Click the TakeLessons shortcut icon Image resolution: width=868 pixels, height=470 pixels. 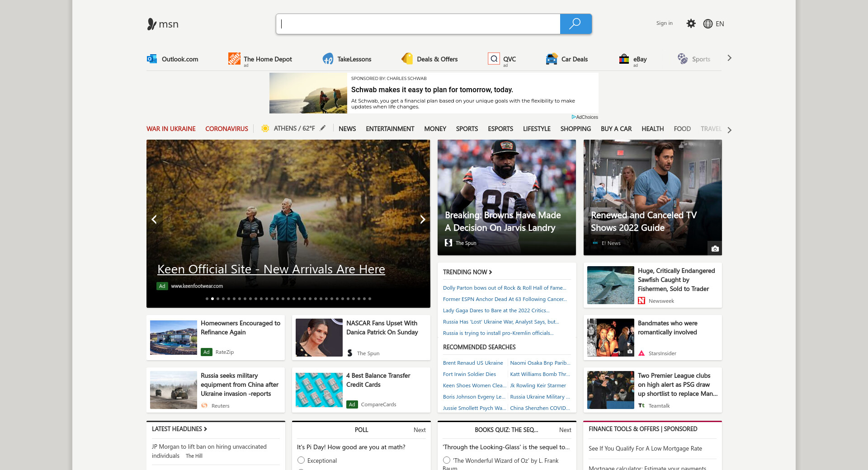click(328, 59)
